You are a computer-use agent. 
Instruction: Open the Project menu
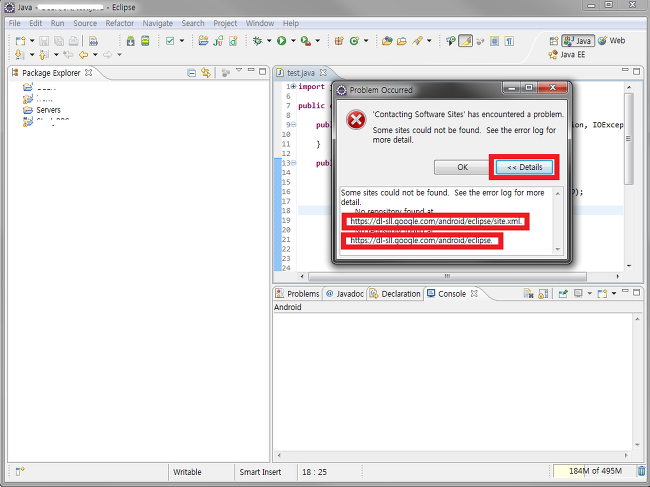tap(225, 23)
